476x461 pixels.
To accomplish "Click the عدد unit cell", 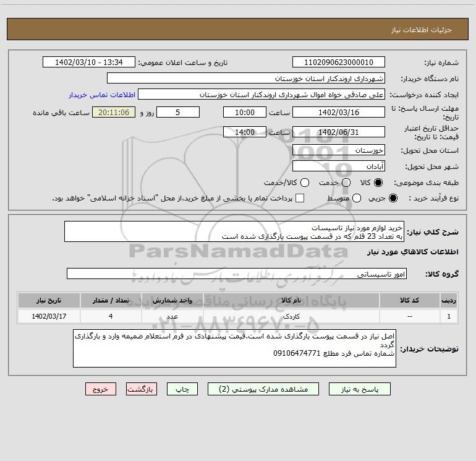I will [172, 316].
